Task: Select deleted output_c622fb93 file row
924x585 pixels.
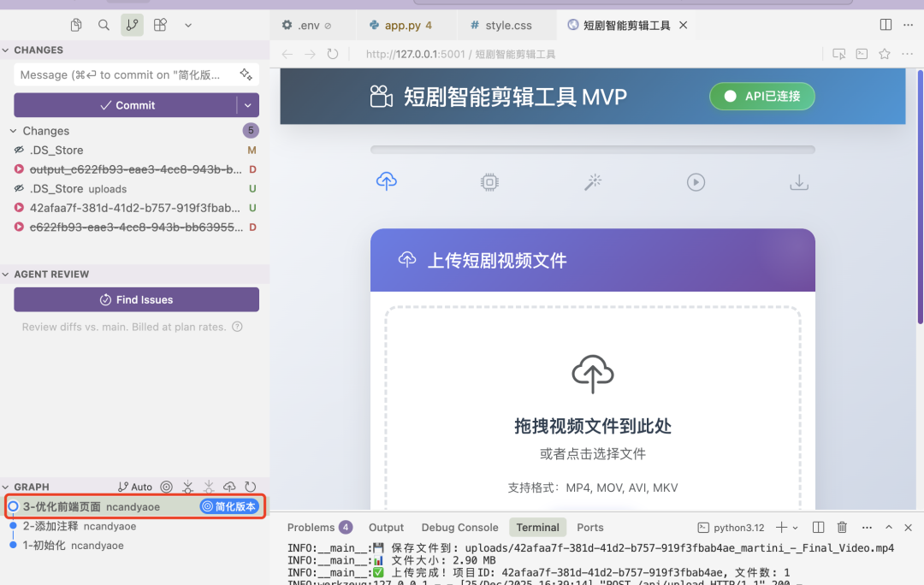Action: point(135,169)
